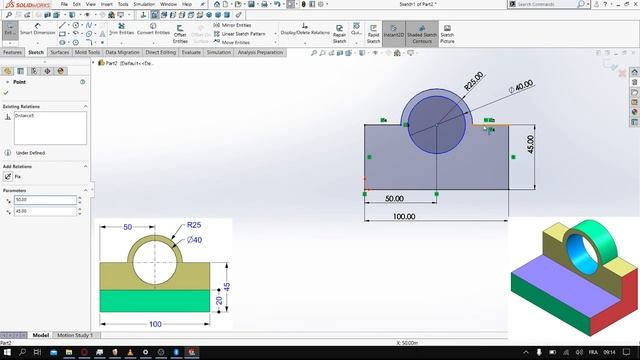Open Smart Dimension dropdown arrow
Screen dimensions: 640x360
pyautogui.click(x=38, y=42)
